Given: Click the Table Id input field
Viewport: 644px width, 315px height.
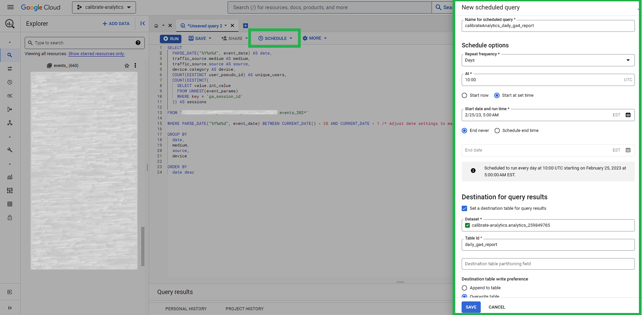Looking at the screenshot, I should tap(548, 245).
